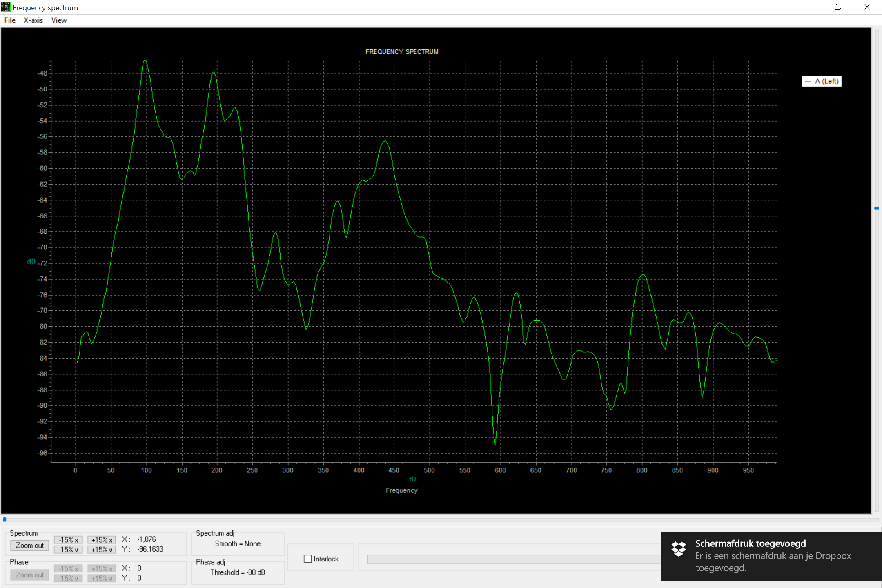Click the A (Left) legend entry

click(822, 81)
